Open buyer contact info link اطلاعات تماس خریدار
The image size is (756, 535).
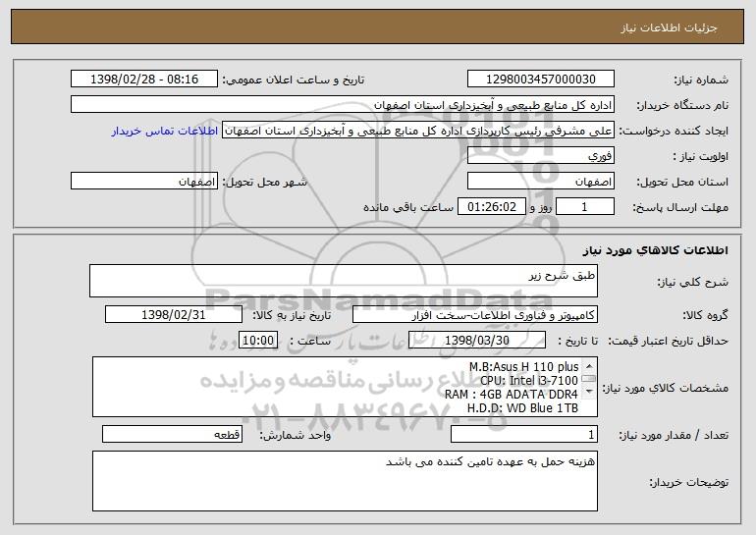tap(165, 132)
